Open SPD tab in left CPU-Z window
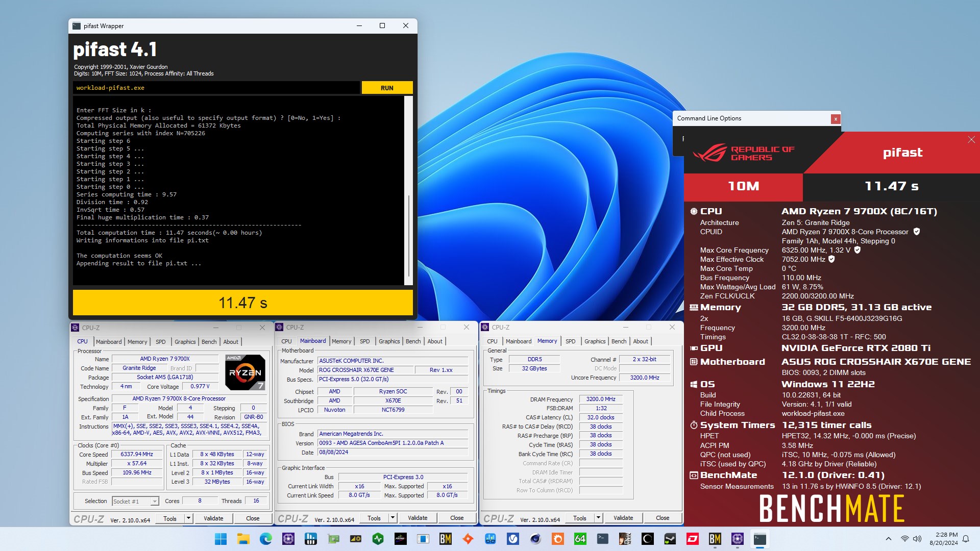Viewport: 980px width, 551px height. 161,342
